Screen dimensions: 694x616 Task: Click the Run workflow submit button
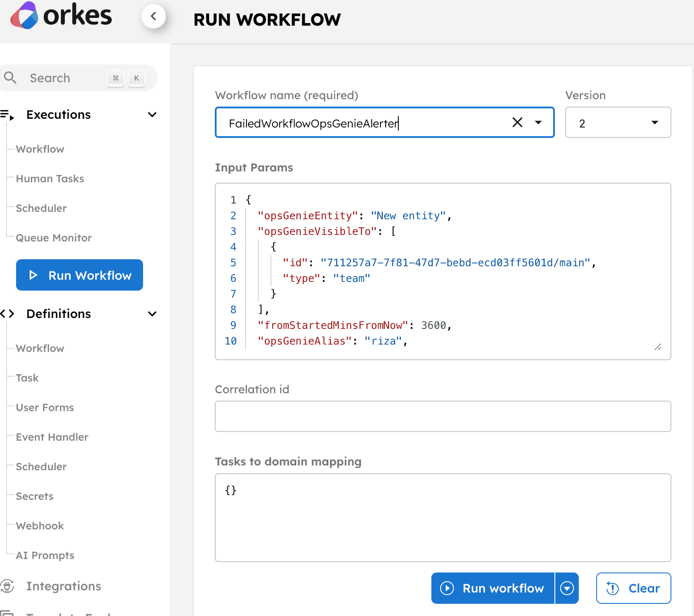(x=493, y=588)
